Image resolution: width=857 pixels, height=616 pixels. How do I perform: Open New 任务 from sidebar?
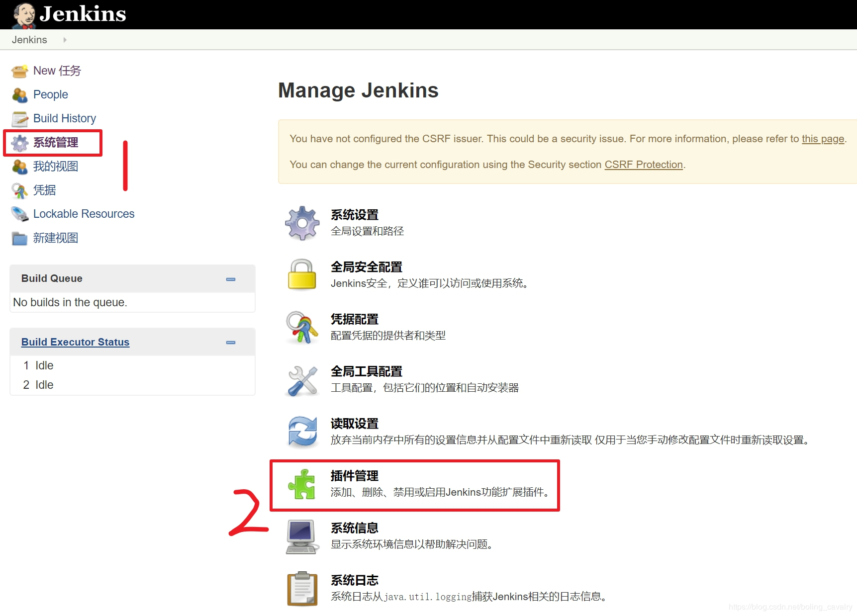tap(57, 71)
